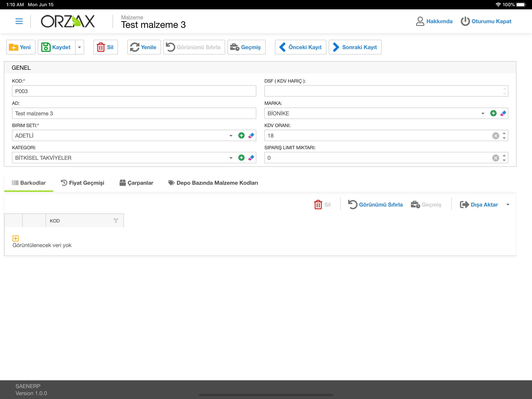Tap the battery indicator in status bar

pyautogui.click(x=521, y=4)
